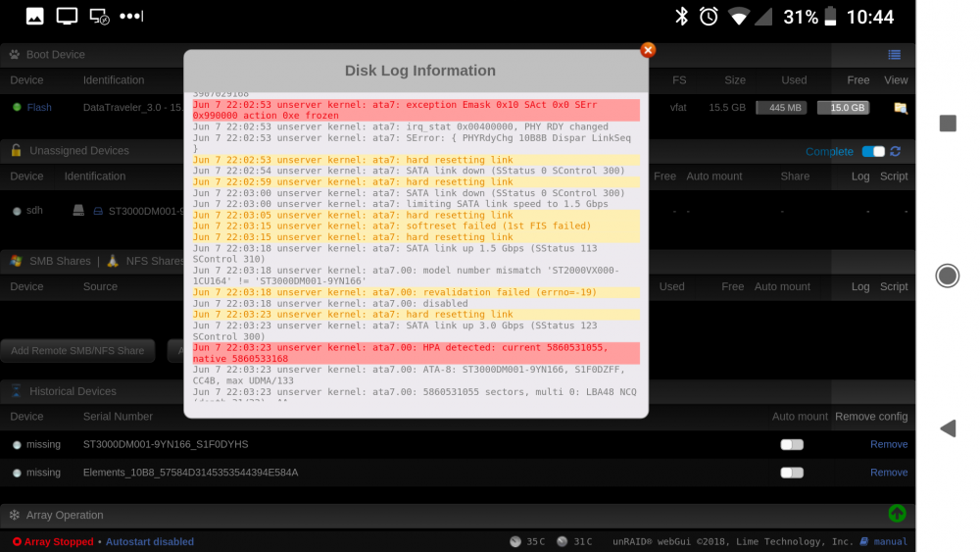Tap Android home circle button
The height and width of the screenshot is (552, 980).
pyautogui.click(x=948, y=276)
